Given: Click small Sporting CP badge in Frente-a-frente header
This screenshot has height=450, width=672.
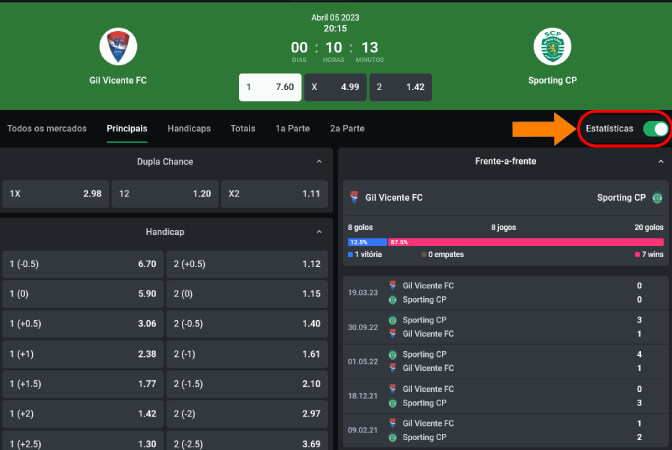Looking at the screenshot, I should (657, 198).
